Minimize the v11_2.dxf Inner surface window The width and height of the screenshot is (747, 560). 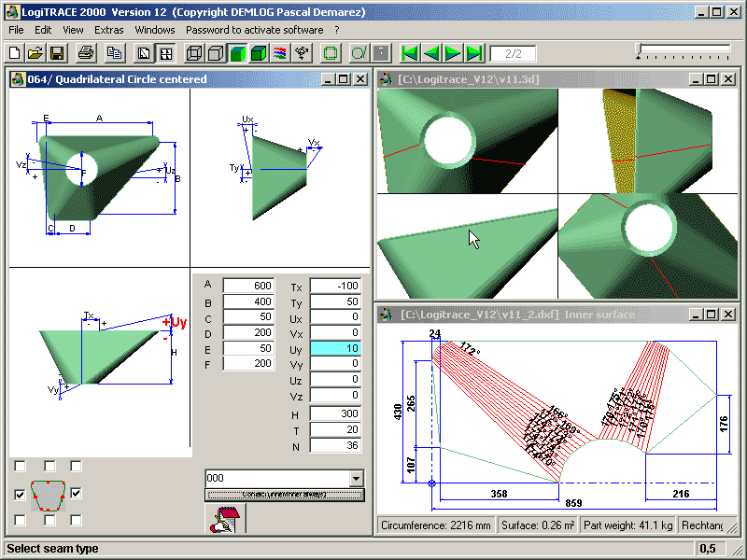[x=696, y=315]
